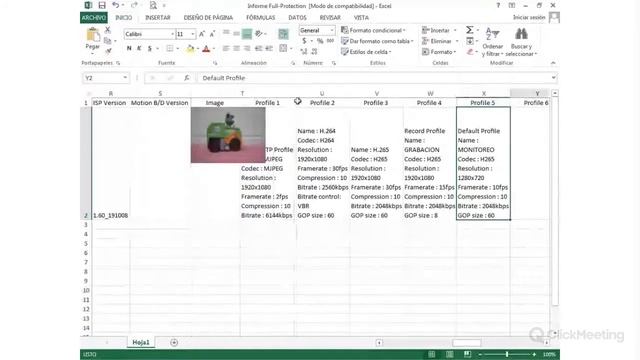
Task: Switch to the INICIO tab
Action: click(124, 18)
